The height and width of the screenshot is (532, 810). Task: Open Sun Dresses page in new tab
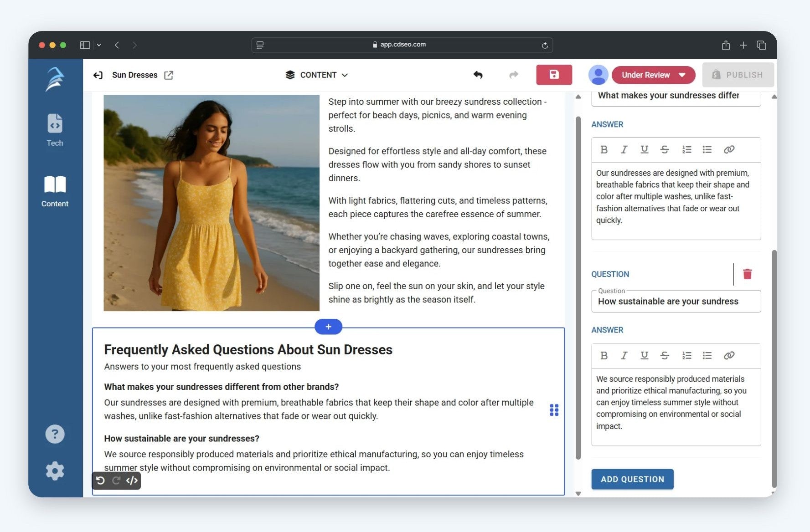coord(169,75)
